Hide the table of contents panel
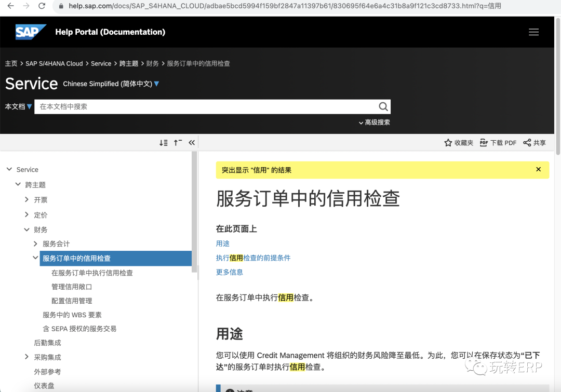The width and height of the screenshot is (561, 392). click(x=192, y=143)
